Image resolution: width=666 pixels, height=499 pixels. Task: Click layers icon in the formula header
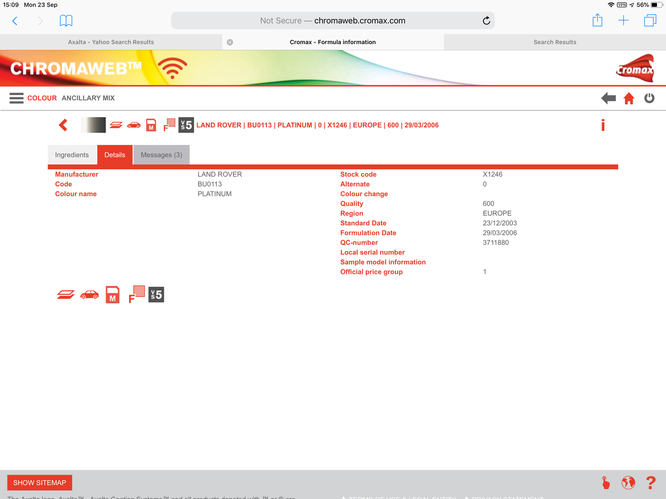click(x=116, y=125)
